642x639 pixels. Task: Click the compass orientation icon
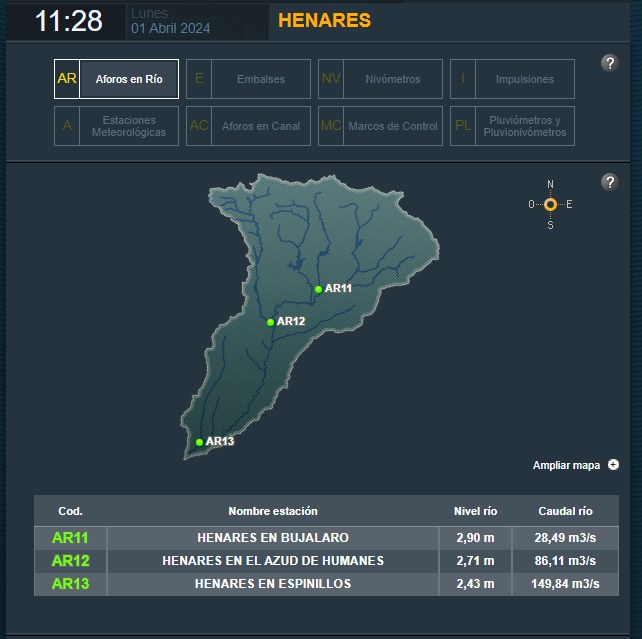click(x=550, y=204)
